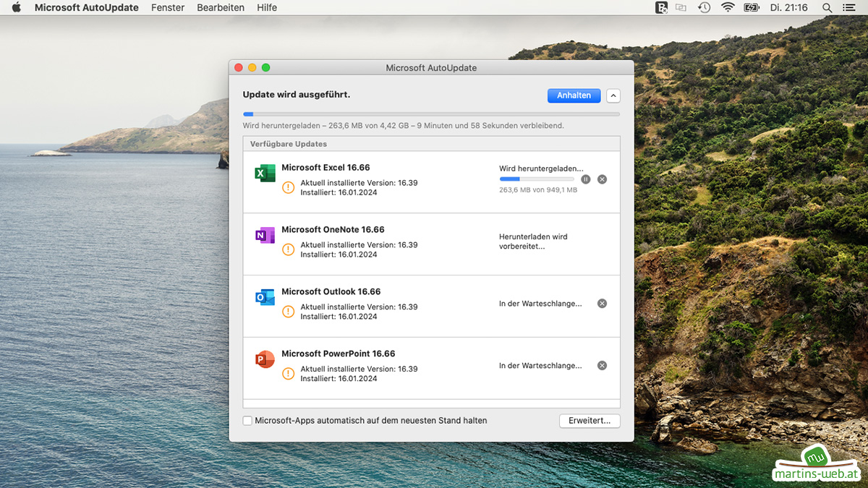Open the Bearbeiten menu
Viewport: 868px width, 488px height.
pos(221,7)
